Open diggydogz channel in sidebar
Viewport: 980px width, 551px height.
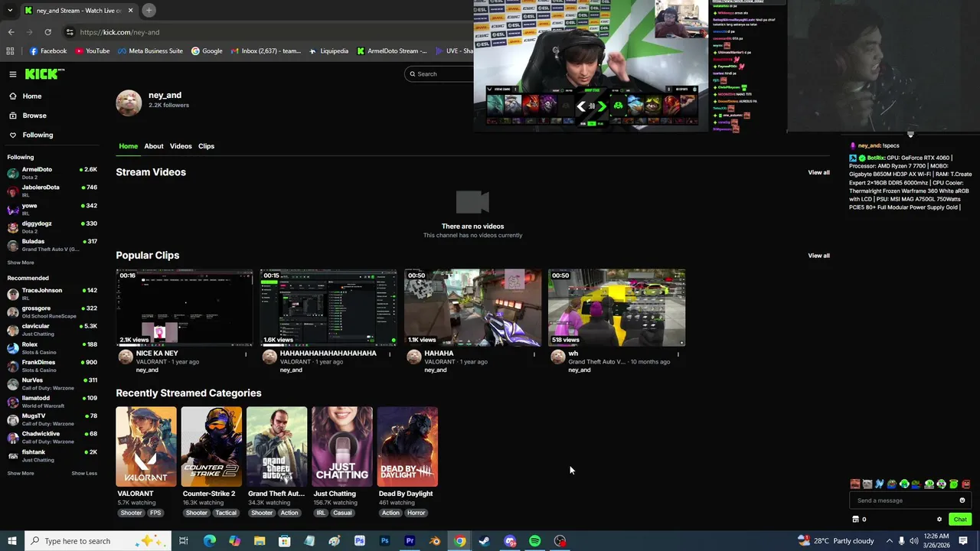(x=51, y=227)
